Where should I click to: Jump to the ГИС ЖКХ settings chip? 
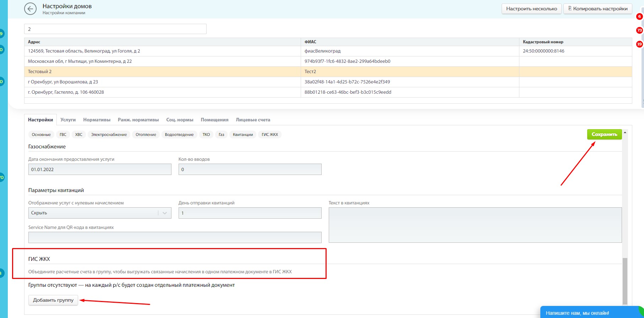point(269,135)
